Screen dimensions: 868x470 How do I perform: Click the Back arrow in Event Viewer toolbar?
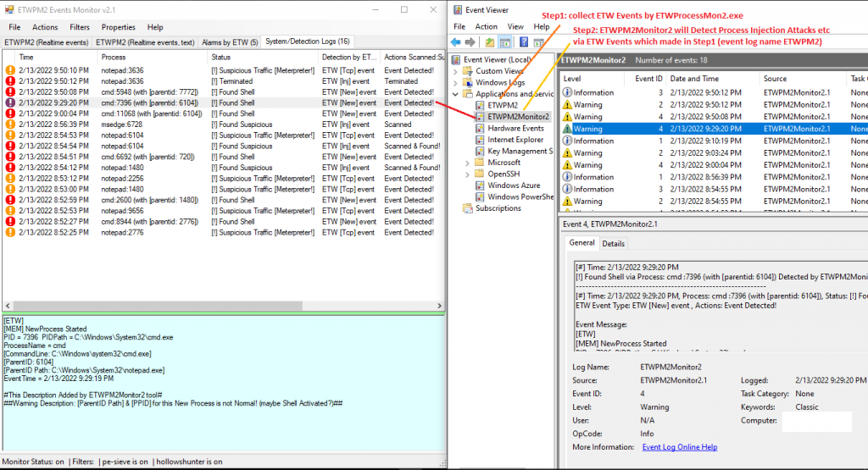coord(456,42)
